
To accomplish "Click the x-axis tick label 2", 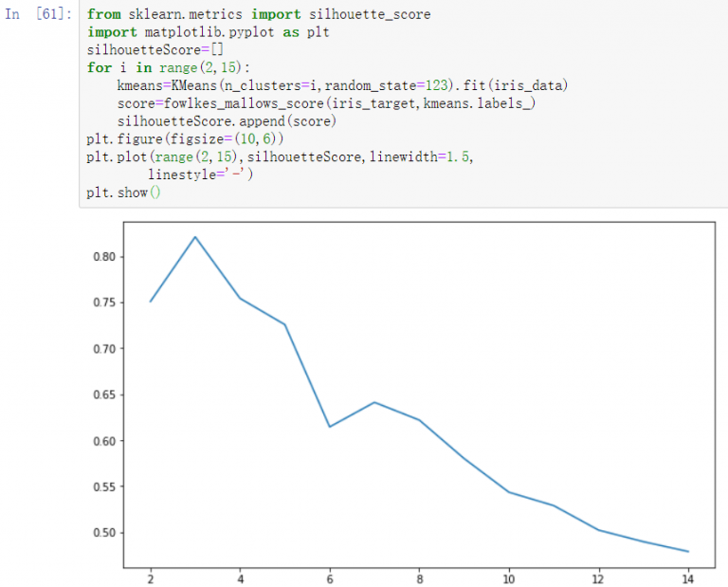I will click(x=151, y=577).
